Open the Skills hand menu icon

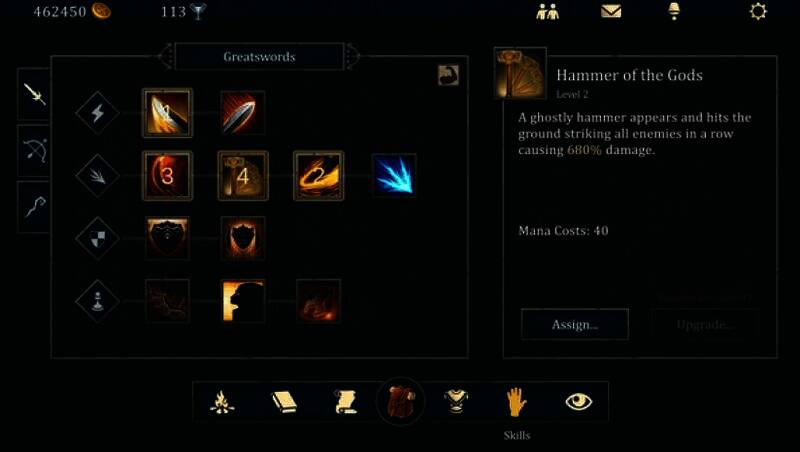click(x=516, y=402)
